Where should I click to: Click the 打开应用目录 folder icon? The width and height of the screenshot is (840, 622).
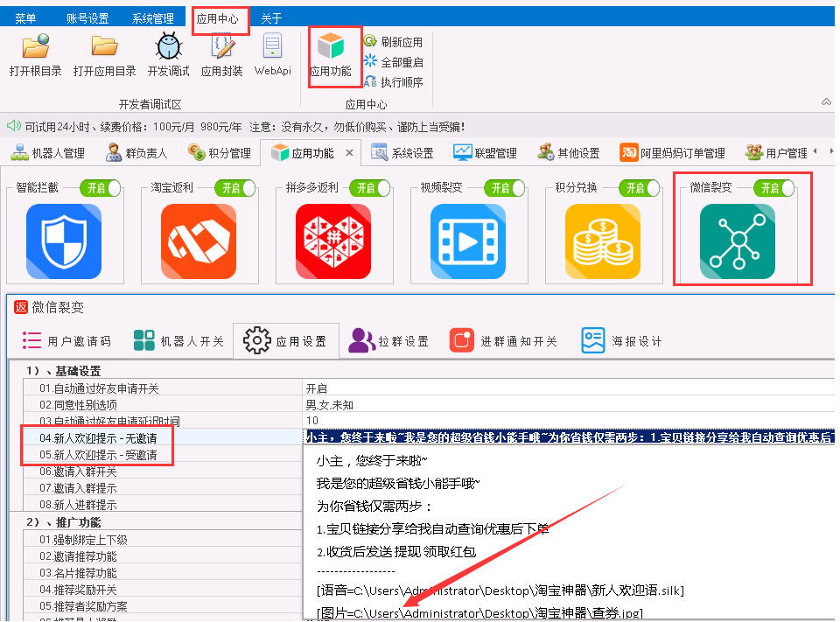pyautogui.click(x=104, y=46)
